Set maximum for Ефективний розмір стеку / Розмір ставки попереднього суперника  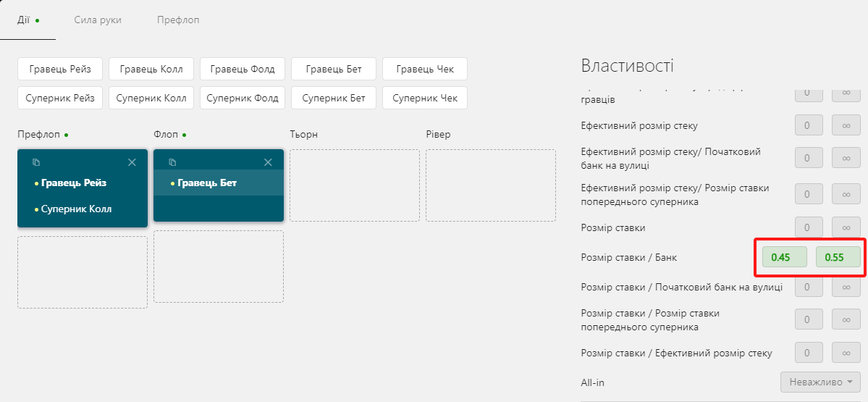[846, 195]
